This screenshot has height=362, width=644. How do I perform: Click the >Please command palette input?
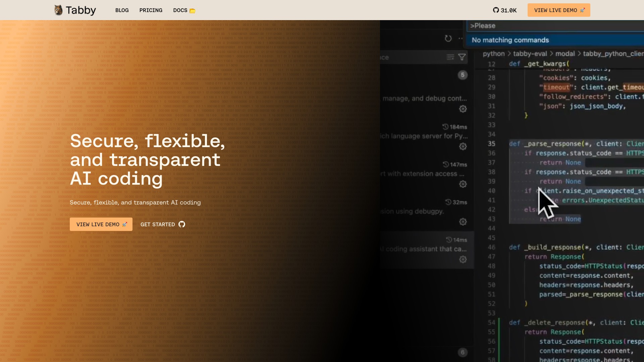pos(553,26)
